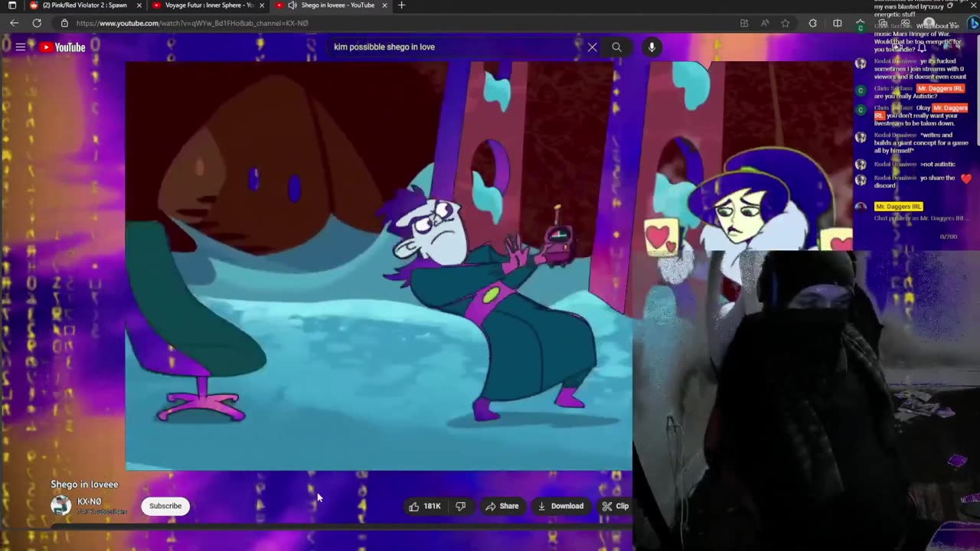
Task: Create a Clip with scissors button
Action: click(x=615, y=506)
